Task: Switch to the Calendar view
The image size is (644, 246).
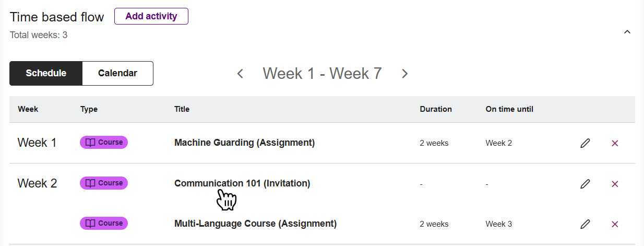Action: click(117, 73)
